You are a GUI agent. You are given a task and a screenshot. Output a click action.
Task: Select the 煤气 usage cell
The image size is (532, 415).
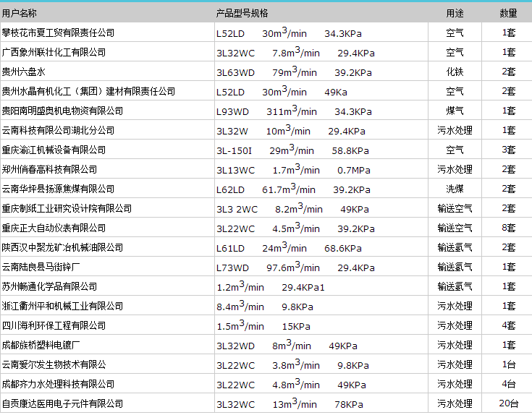point(455,111)
